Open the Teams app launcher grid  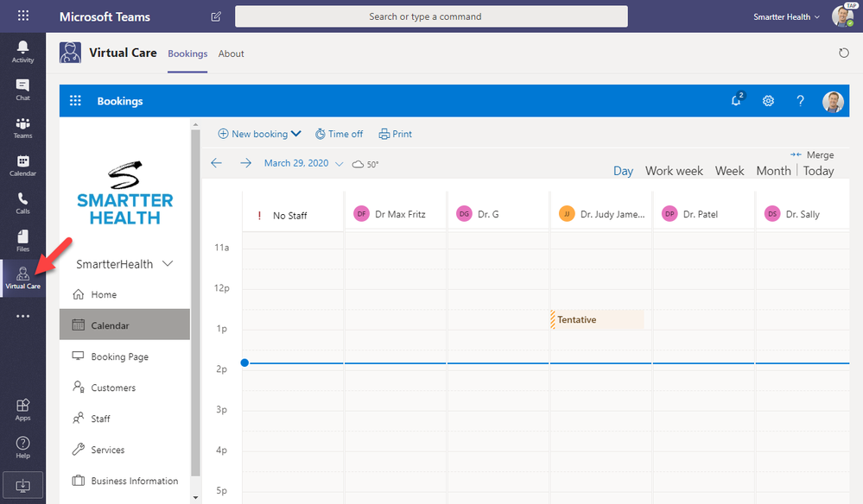click(23, 16)
